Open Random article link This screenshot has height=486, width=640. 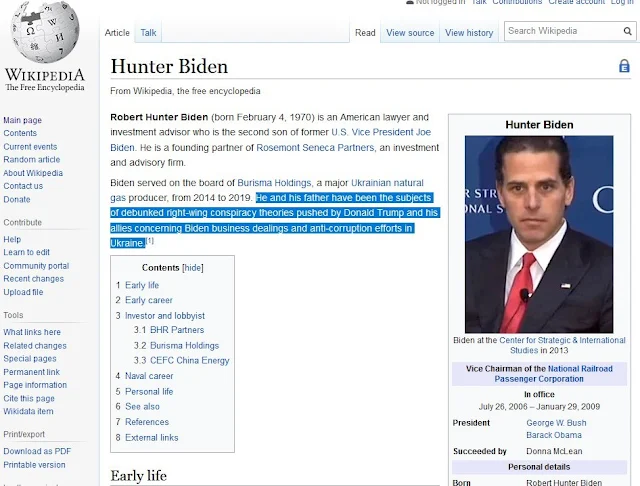pyautogui.click(x=31, y=160)
